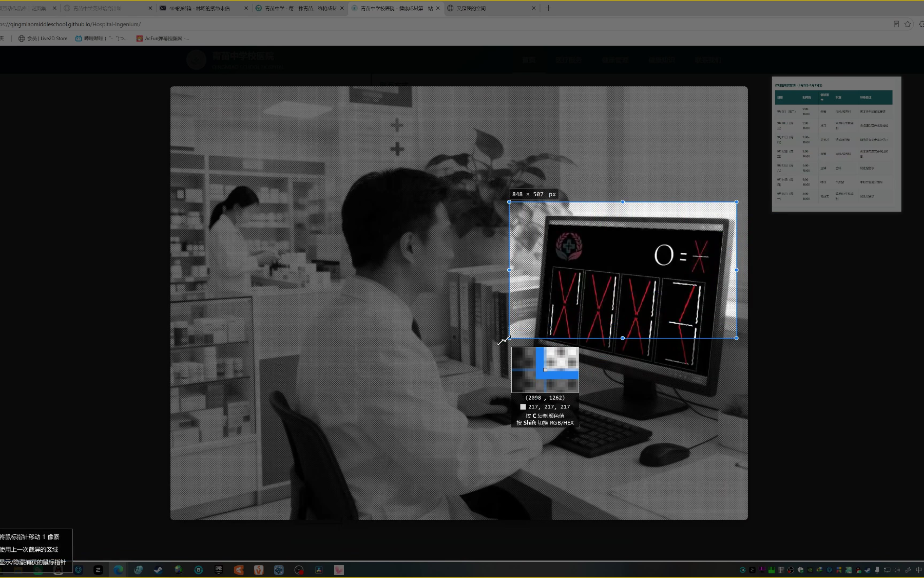Click the pixel magnifier preview
924x578 pixels.
545,370
